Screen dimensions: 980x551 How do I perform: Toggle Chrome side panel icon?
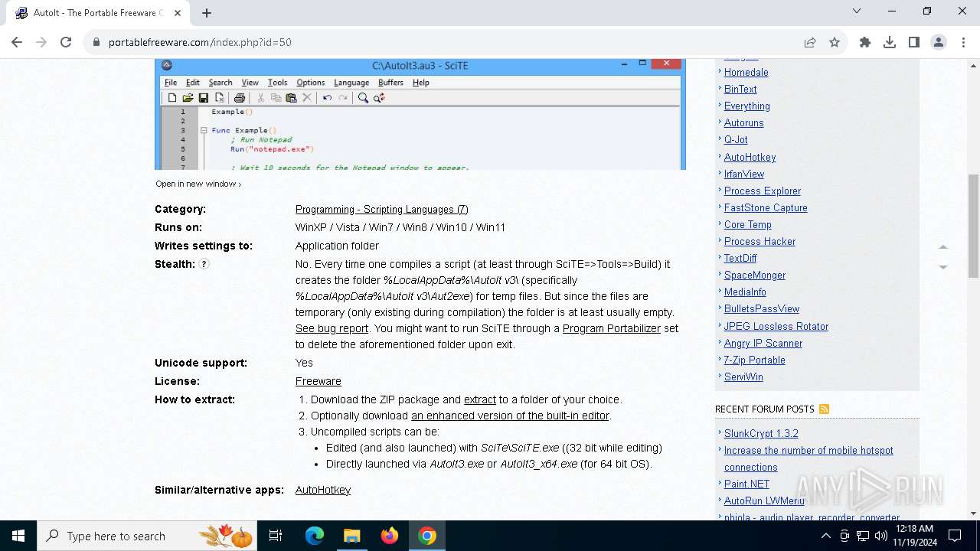[914, 42]
